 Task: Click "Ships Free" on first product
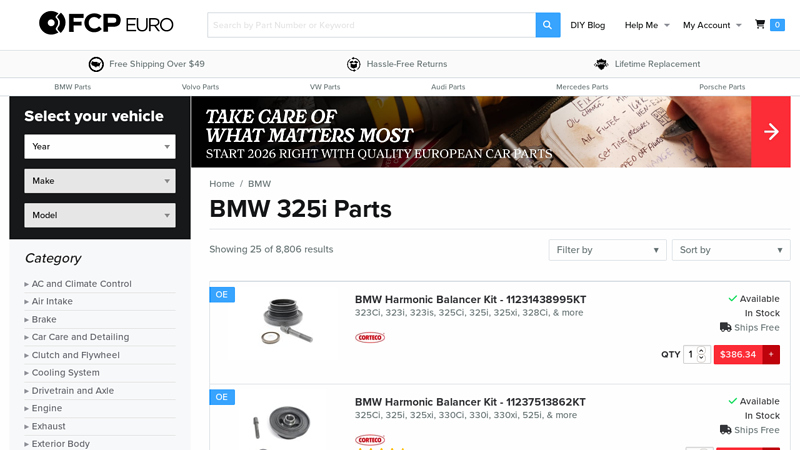[757, 328]
